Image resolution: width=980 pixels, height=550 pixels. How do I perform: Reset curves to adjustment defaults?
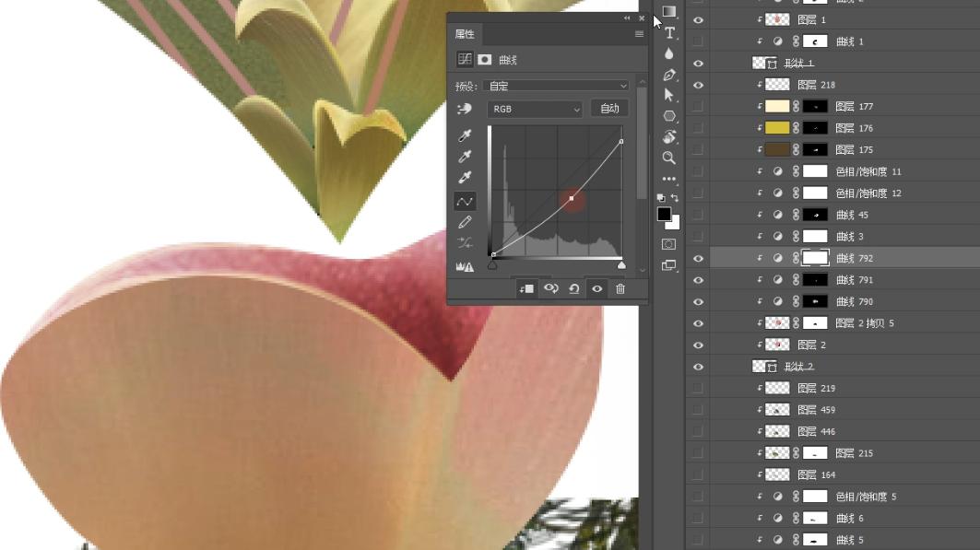pyautogui.click(x=573, y=288)
